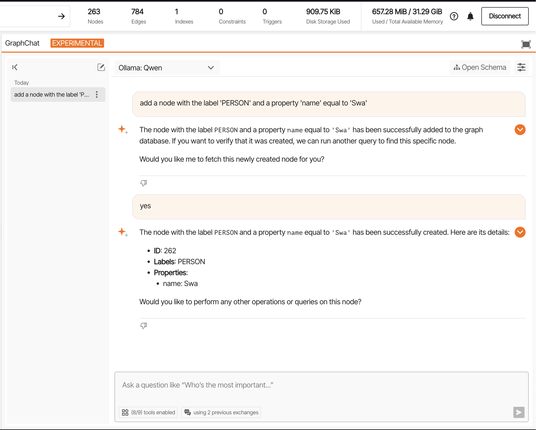Click 'Would you like to perform any other operations' sentence
This screenshot has width=536, height=430.
(x=250, y=302)
